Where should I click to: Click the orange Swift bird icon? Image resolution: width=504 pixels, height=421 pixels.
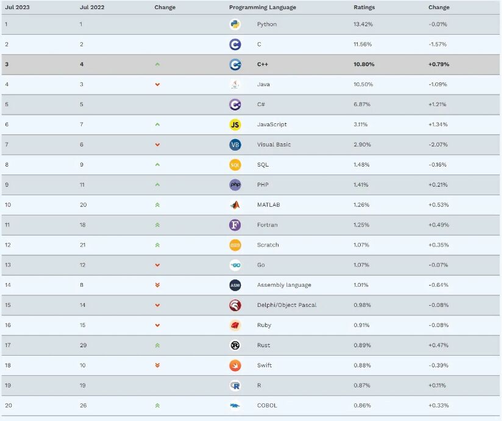[235, 365]
